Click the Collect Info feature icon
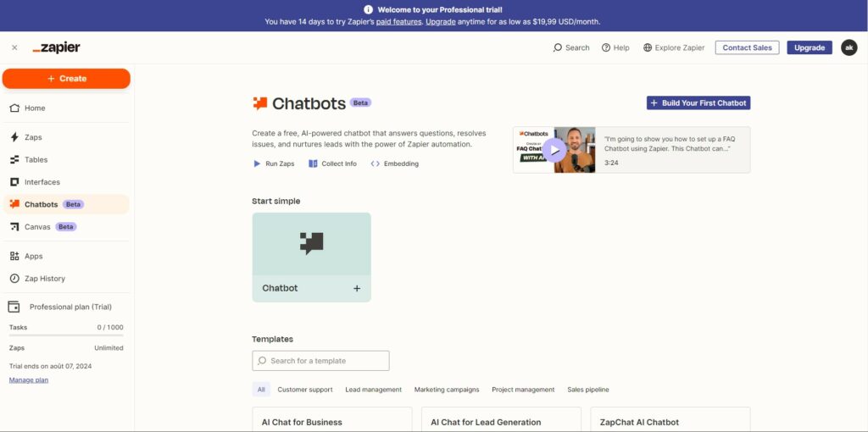Viewport: 868px width, 432px height. [313, 163]
